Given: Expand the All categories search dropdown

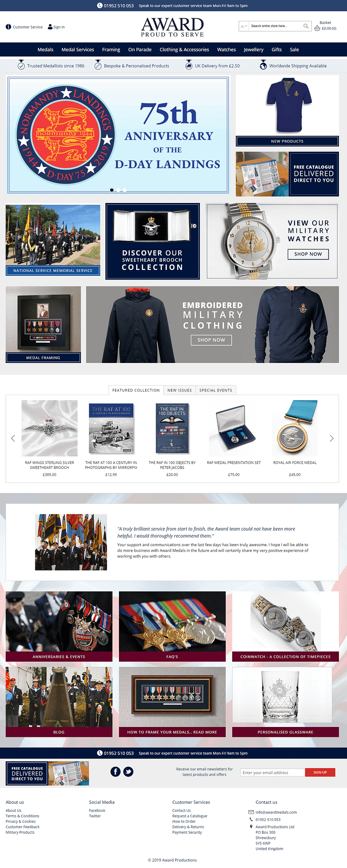Looking at the screenshot, I should [244, 26].
